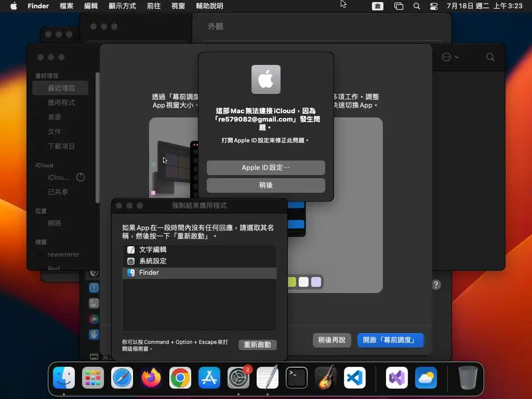Open the 前往 menu
This screenshot has height=399, width=532.
point(154,6)
